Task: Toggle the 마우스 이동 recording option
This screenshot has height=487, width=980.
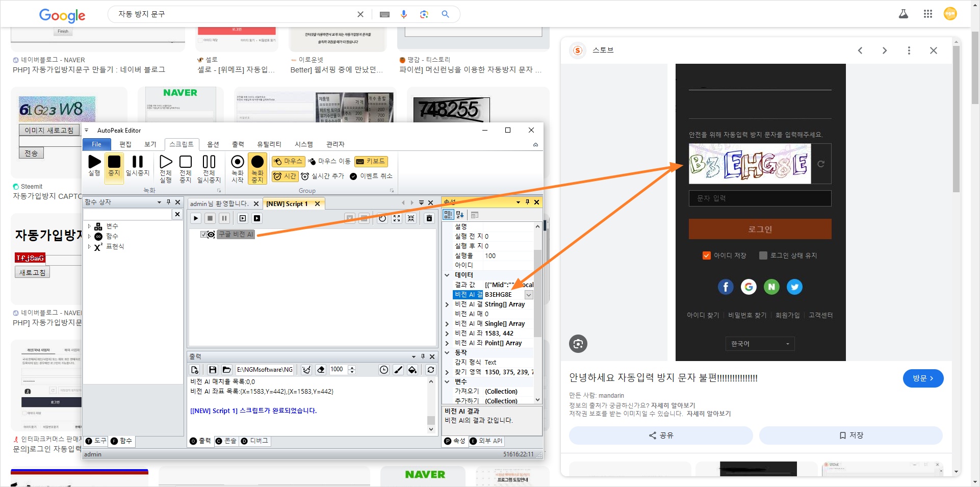Action: 329,161
